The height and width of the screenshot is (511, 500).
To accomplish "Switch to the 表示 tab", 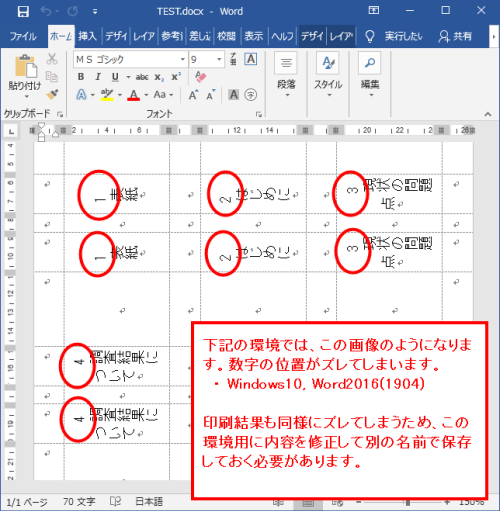I will point(254,36).
